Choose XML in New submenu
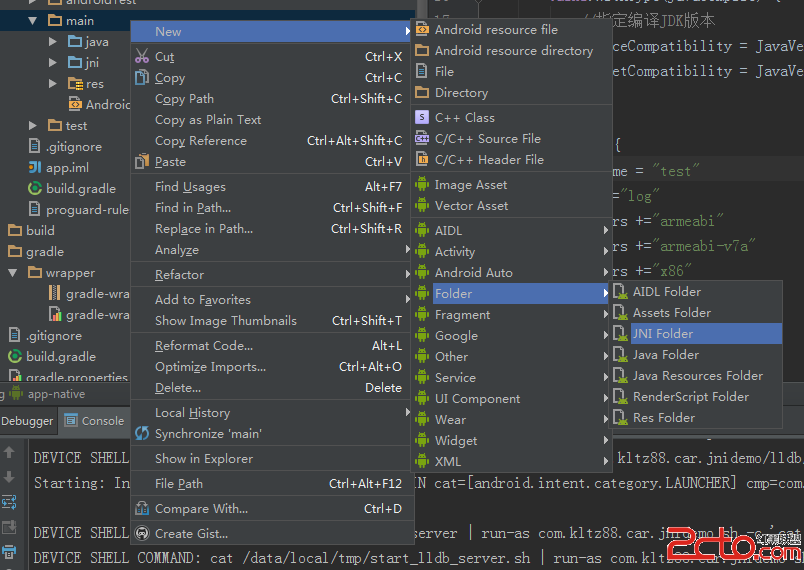804x570 pixels. point(512,461)
